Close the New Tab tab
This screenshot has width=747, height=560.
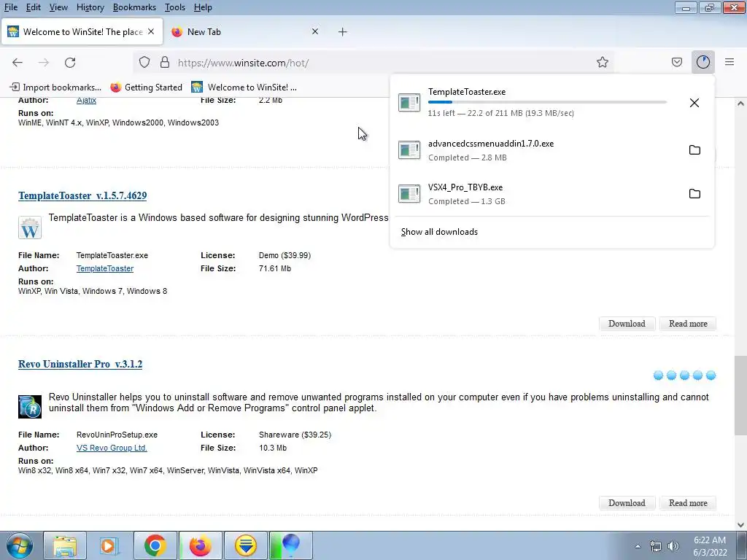click(315, 31)
